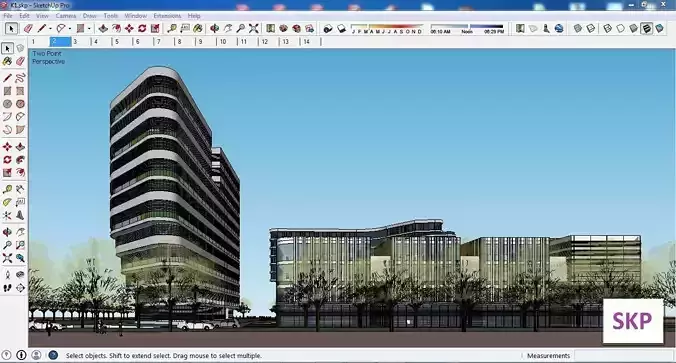Switch to Monochrome face style

point(659,28)
